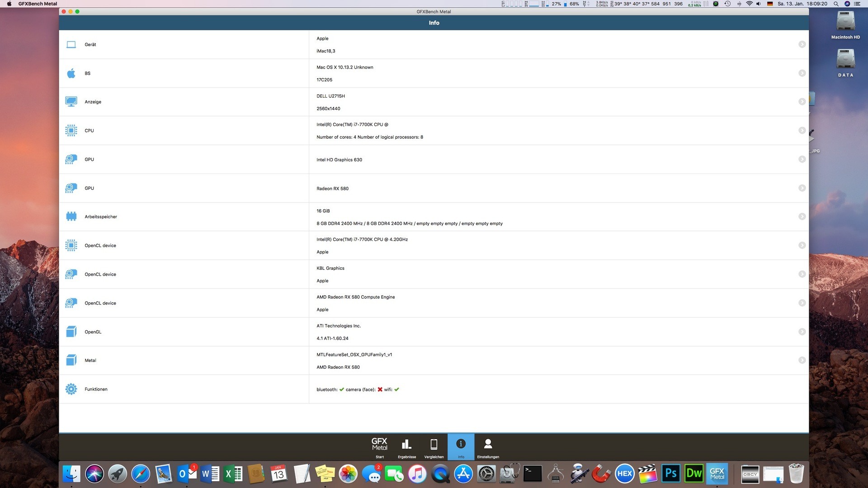
Task: Click the OpenGL cube icon
Action: pos(71,332)
